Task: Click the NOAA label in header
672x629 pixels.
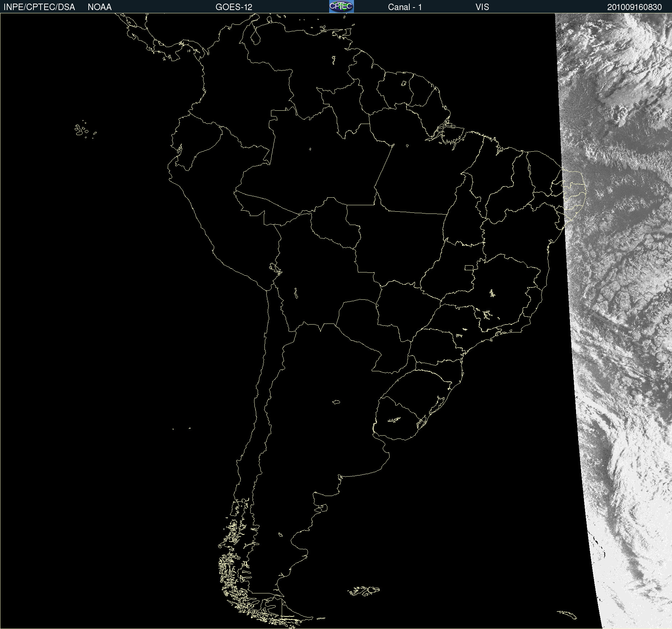Action: tap(100, 7)
